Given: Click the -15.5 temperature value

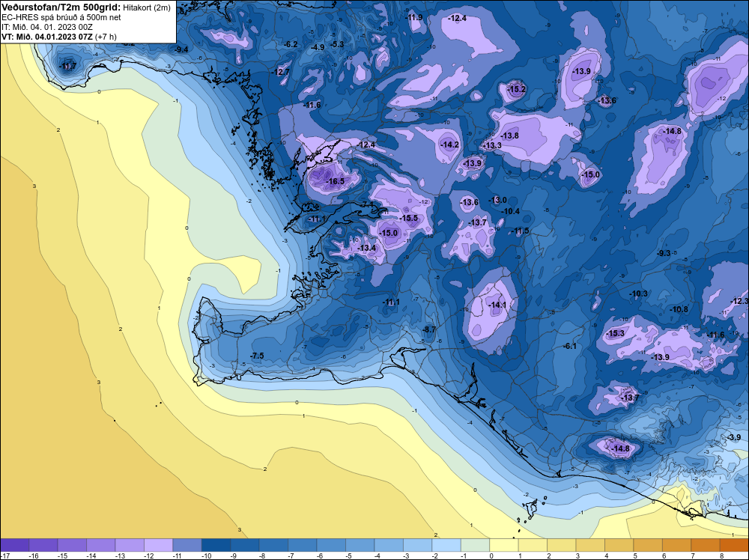Looking at the screenshot, I should (409, 218).
